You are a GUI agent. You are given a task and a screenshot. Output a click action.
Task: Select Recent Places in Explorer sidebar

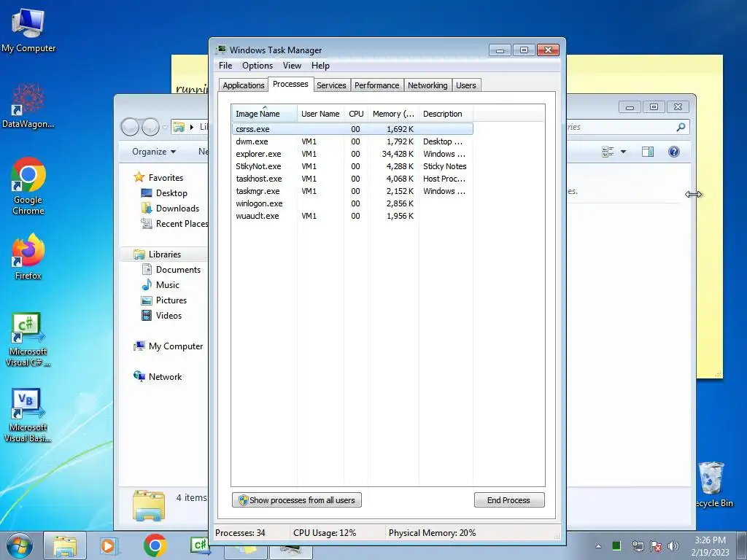(x=174, y=223)
